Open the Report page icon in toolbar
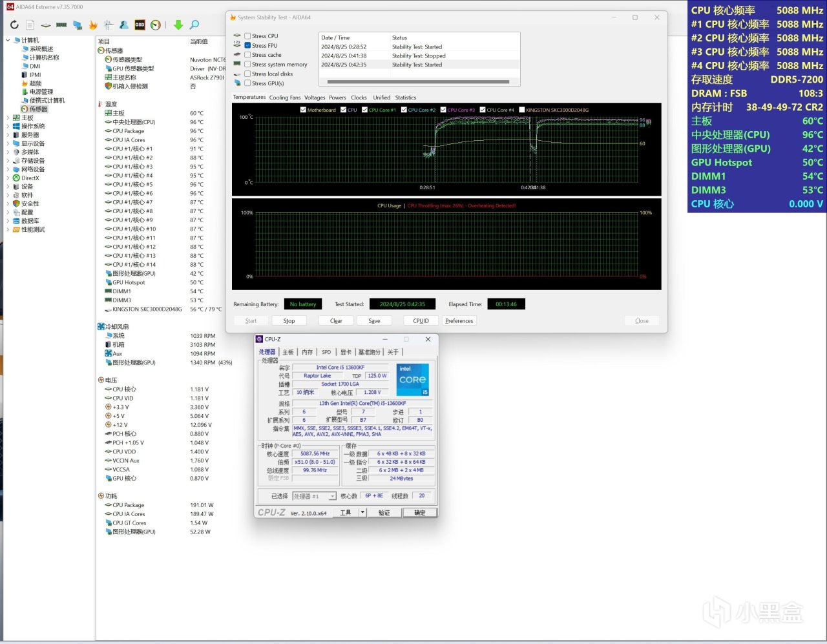 [x=30, y=25]
